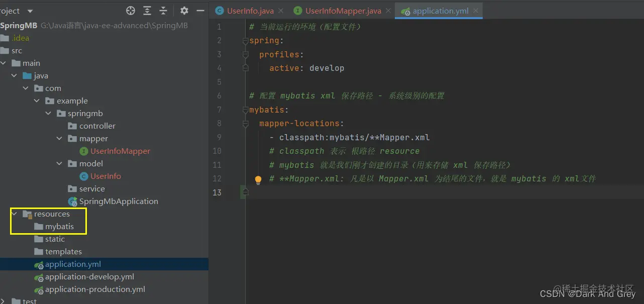Switch to the UserInfoMapper.java tab
The image size is (644, 304).
[x=343, y=11]
